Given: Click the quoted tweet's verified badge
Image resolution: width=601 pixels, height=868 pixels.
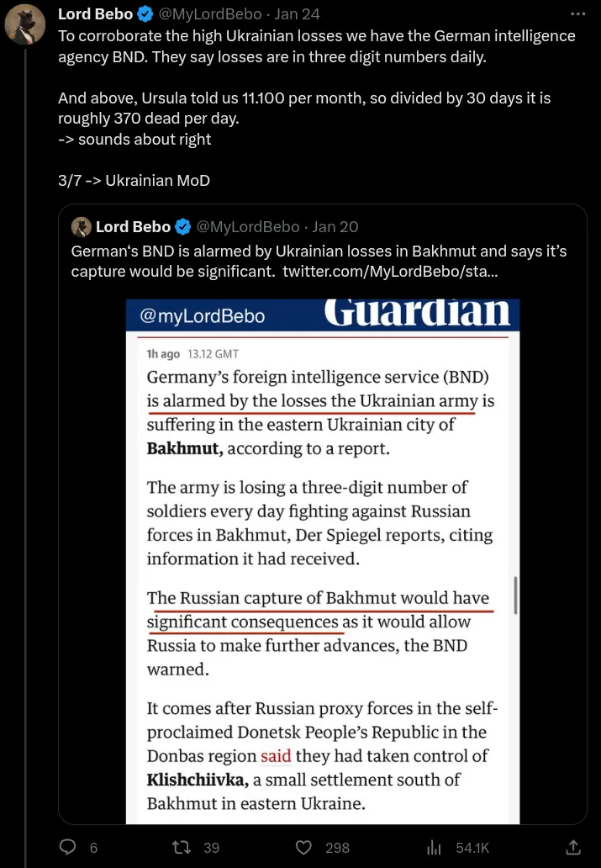Looking at the screenshot, I should pyautogui.click(x=183, y=226).
